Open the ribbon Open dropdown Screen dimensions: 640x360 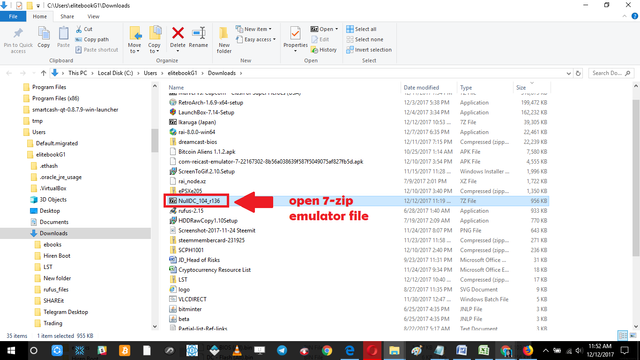[324, 29]
